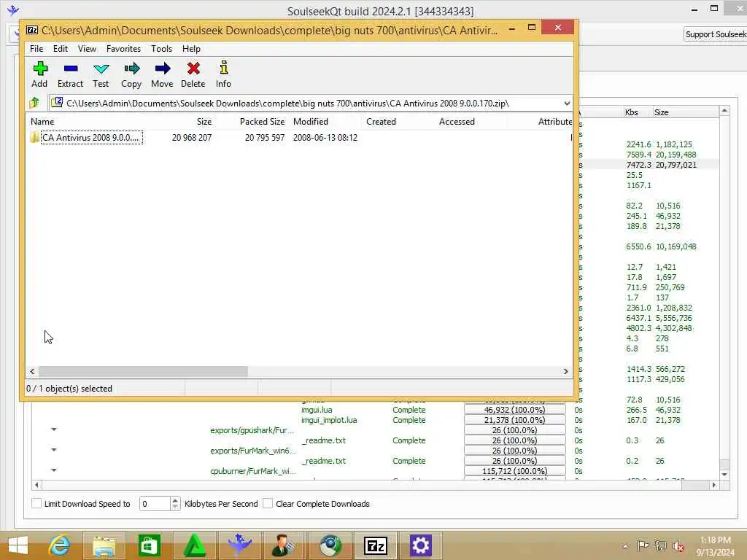This screenshot has height=560, width=747.
Task: Sort by Accessed column header
Action: pos(457,122)
